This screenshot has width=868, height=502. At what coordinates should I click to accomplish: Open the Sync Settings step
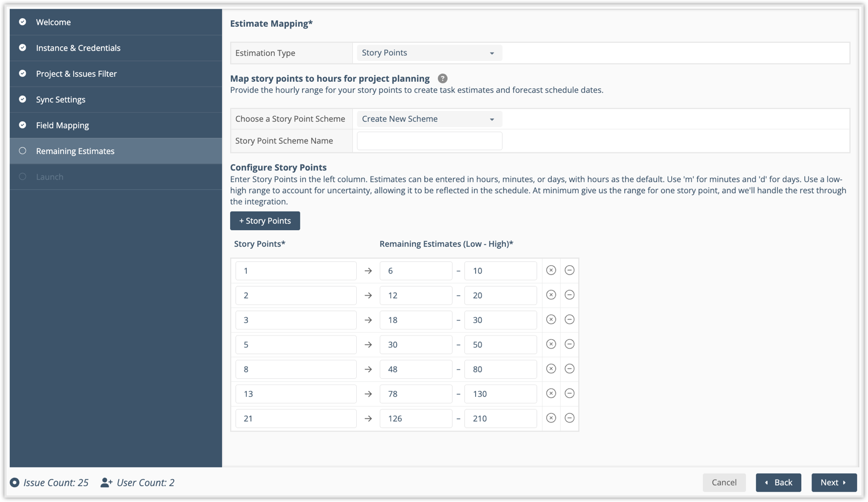pos(61,100)
